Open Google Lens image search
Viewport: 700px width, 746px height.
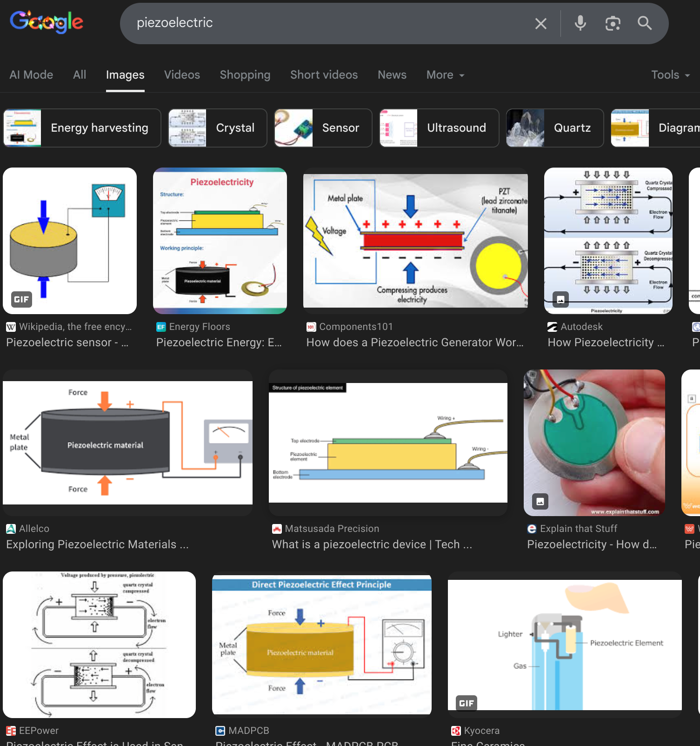click(613, 23)
